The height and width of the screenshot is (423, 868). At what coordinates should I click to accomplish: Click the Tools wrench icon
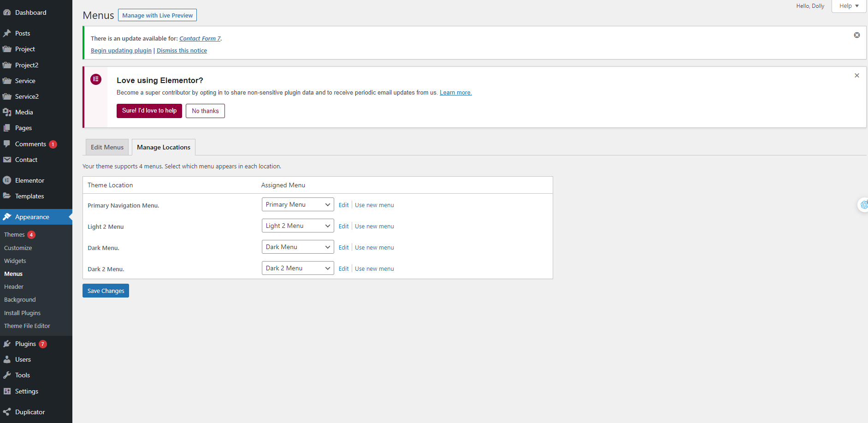pos(7,375)
